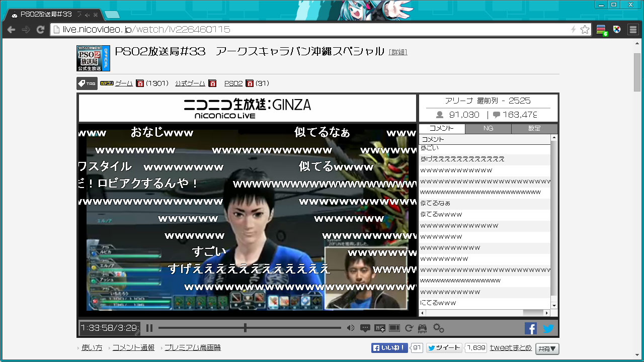
Task: Pause the live broadcast playback
Action: point(149,328)
